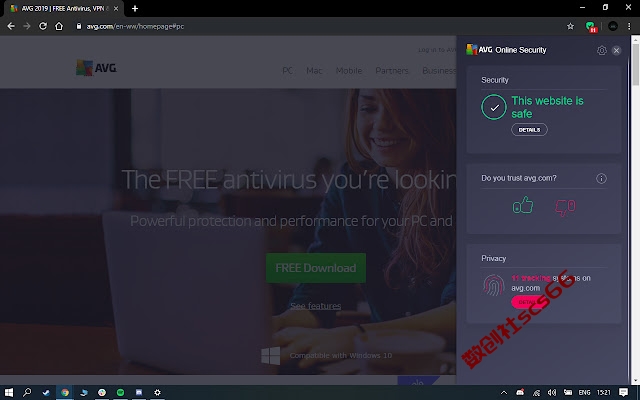640x400 pixels.
Task: Click the Privacy fingerprint icon
Action: coord(493,285)
